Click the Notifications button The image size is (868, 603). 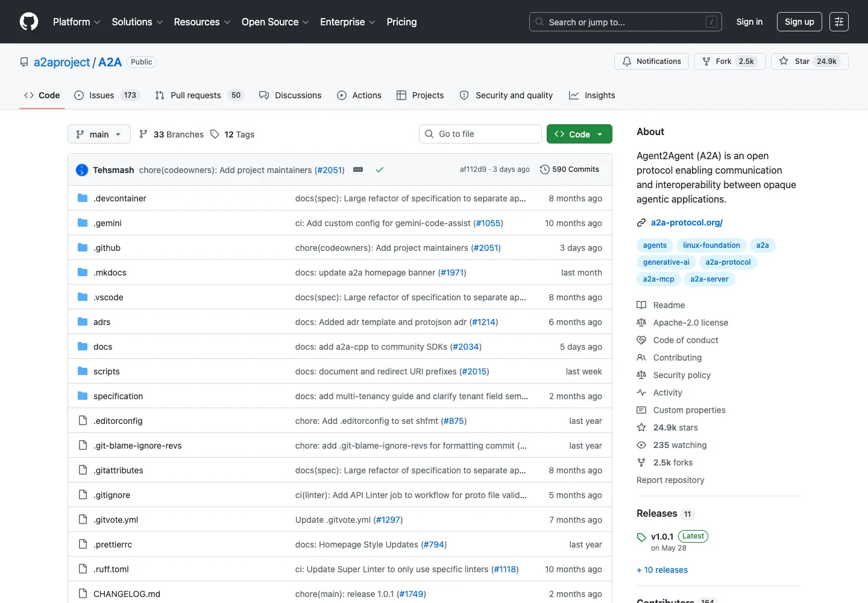[652, 62]
